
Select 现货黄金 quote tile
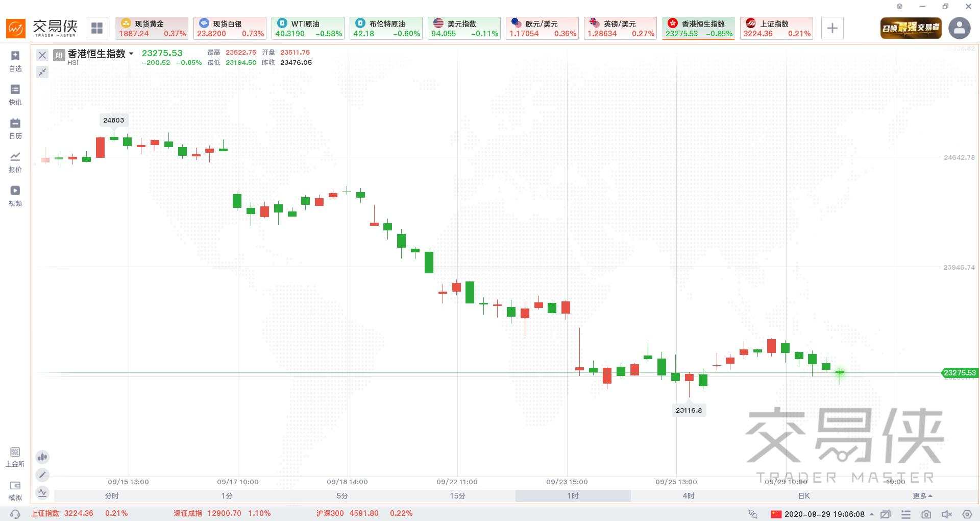tap(152, 28)
